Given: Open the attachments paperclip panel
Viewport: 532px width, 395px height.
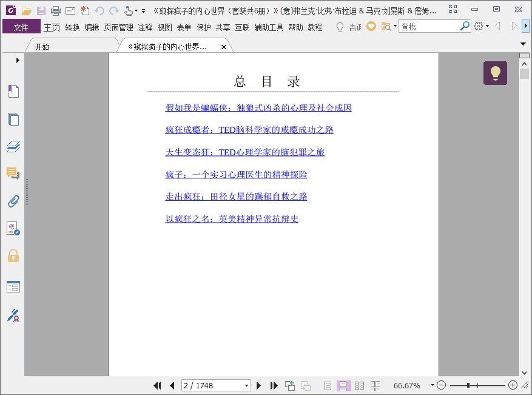Looking at the screenshot, I should point(13,201).
